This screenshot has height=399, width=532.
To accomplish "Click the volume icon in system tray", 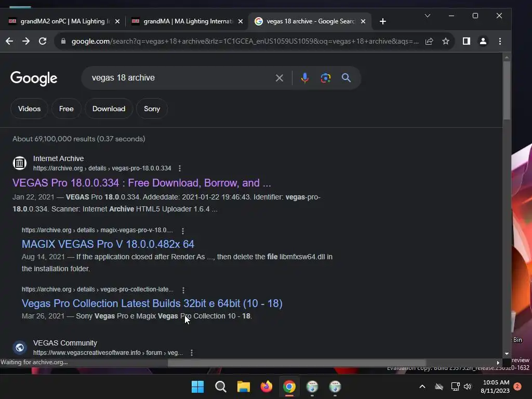I will (x=468, y=387).
